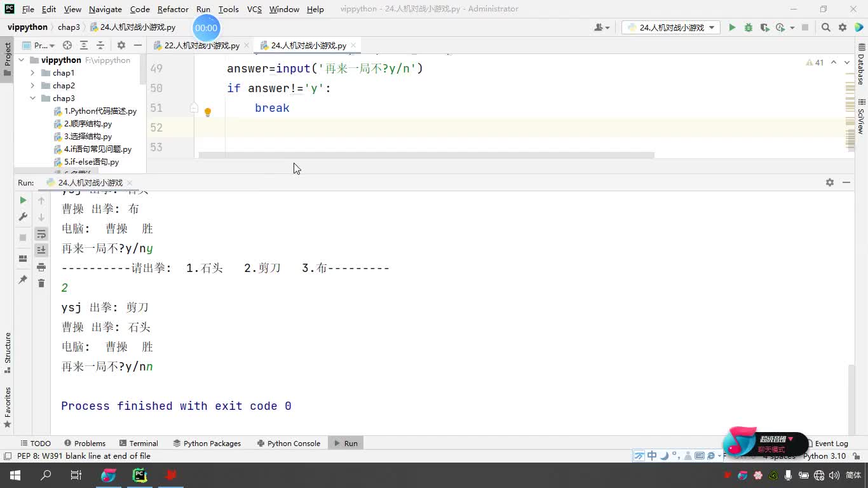Open the Structure side tool window
The height and width of the screenshot is (488, 868).
[x=8, y=352]
